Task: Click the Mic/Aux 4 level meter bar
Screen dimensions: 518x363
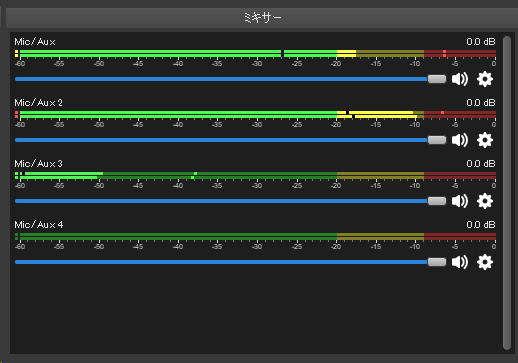Action: [x=255, y=237]
